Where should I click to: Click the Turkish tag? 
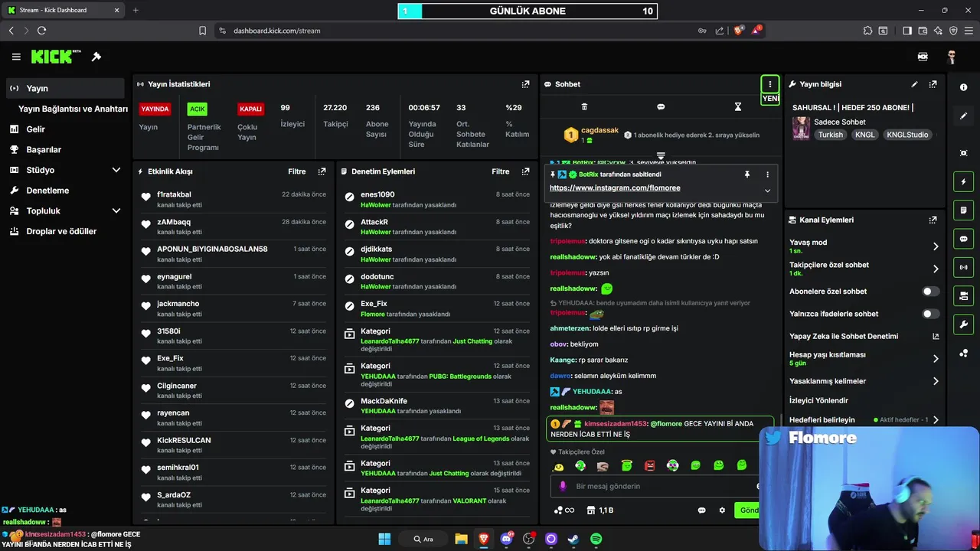[x=830, y=135]
